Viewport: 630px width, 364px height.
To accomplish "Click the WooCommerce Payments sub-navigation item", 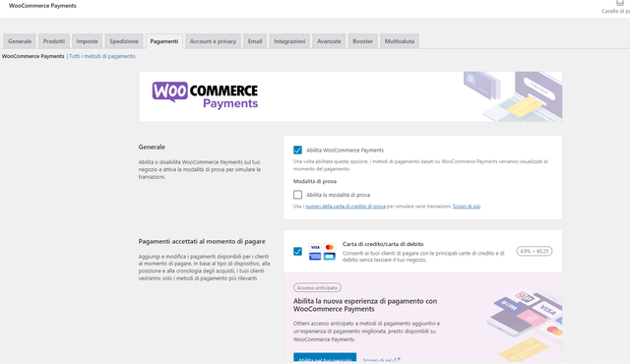I will point(32,56).
